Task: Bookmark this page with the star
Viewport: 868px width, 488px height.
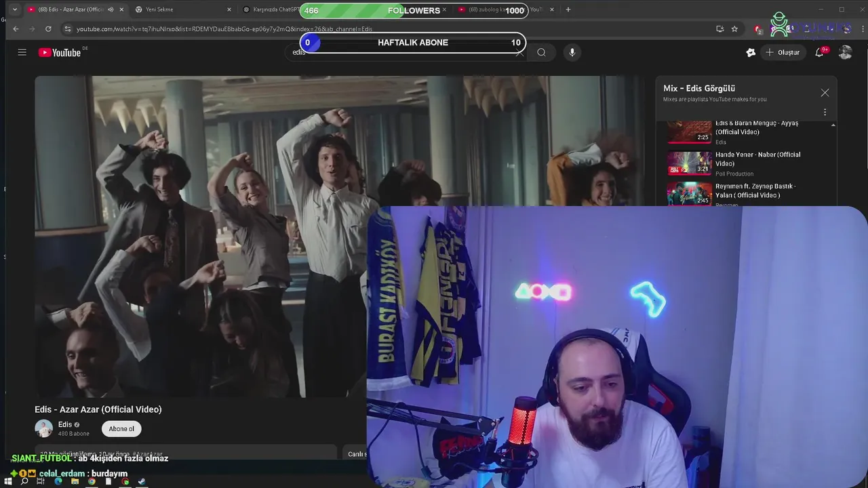Action: tap(734, 29)
